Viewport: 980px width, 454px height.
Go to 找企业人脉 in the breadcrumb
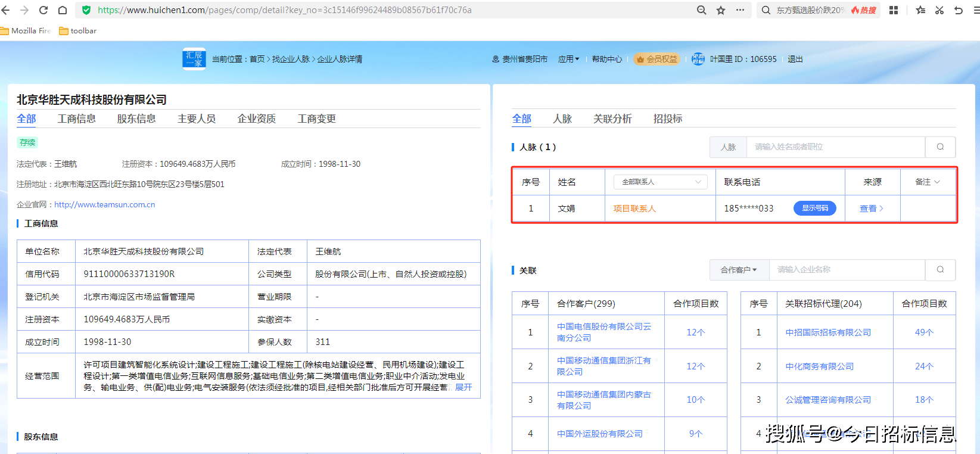(291, 59)
